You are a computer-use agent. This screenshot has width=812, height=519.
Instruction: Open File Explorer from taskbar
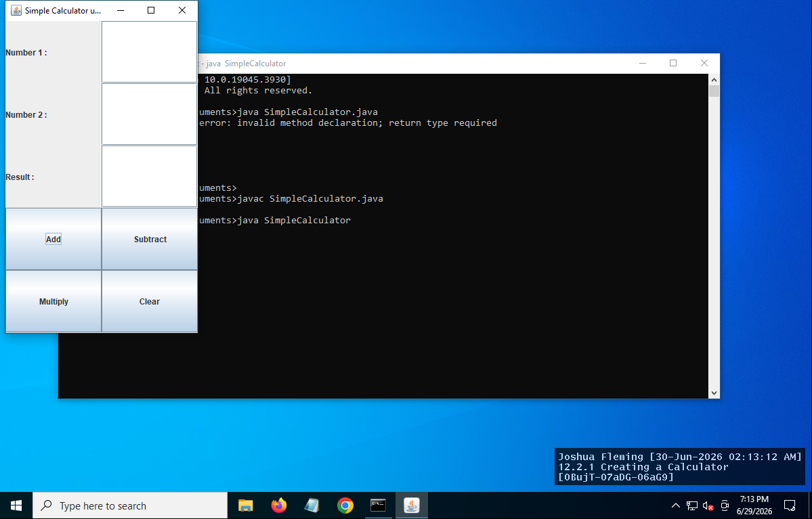(x=245, y=505)
